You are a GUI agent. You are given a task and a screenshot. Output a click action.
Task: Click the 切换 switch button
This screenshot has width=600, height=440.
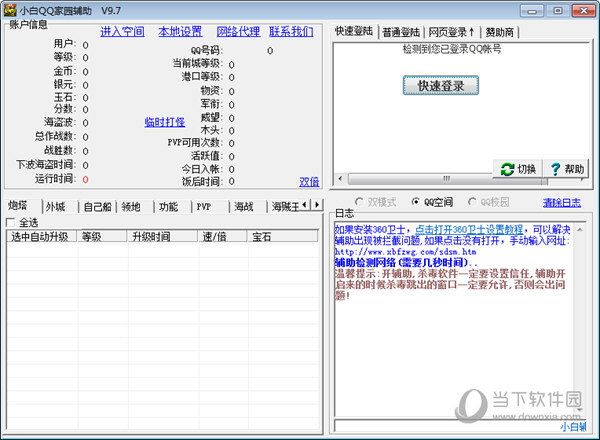(518, 169)
